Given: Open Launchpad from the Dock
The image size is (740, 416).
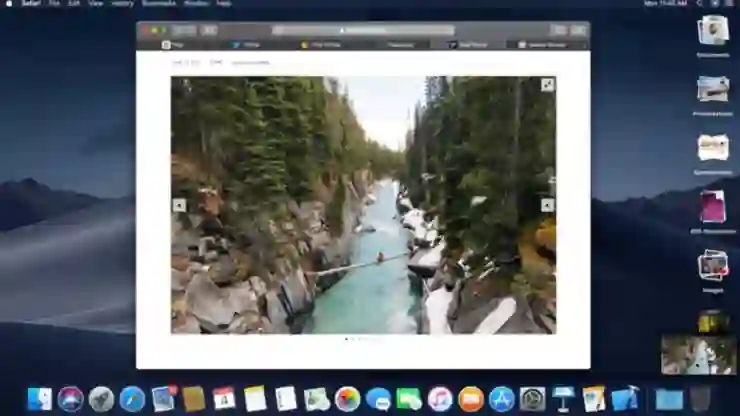Looking at the screenshot, I should (101, 399).
